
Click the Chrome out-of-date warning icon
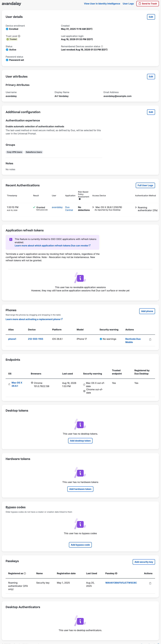pyautogui.click(x=84, y=391)
